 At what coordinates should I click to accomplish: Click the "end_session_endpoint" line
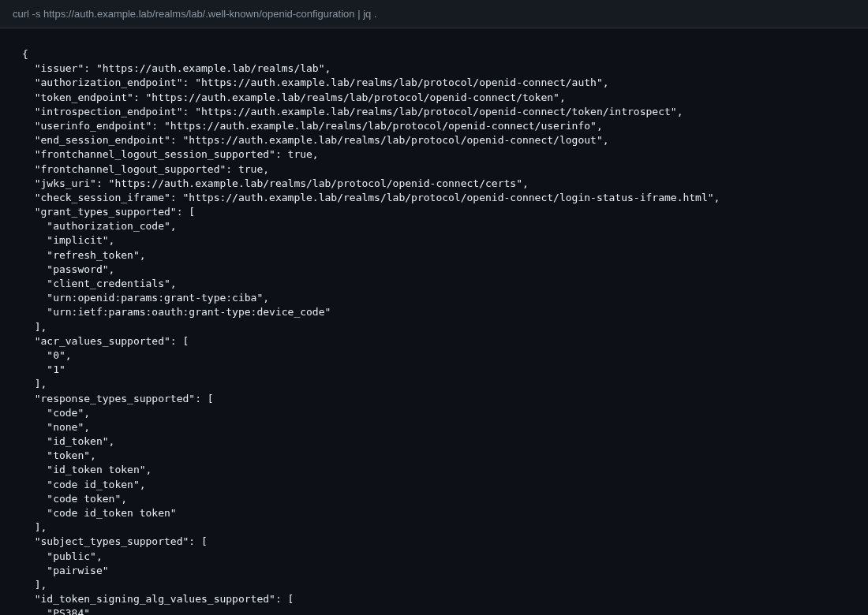322,140
